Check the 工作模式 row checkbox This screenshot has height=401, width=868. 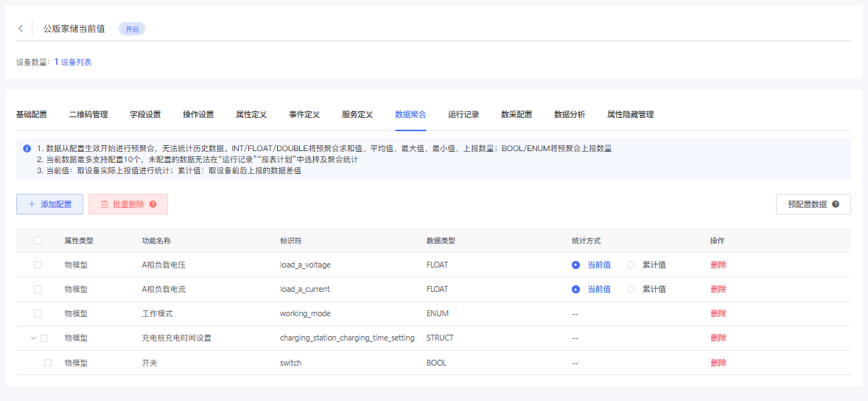[38, 313]
